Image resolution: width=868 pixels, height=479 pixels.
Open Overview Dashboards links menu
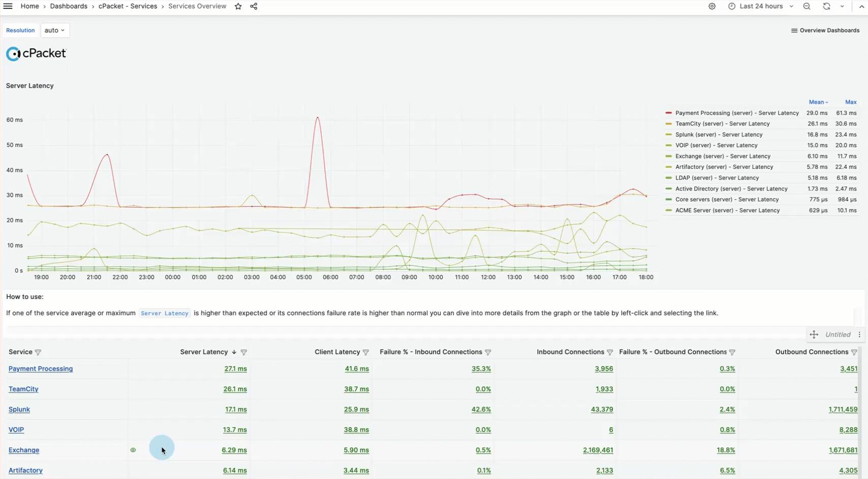pos(825,31)
